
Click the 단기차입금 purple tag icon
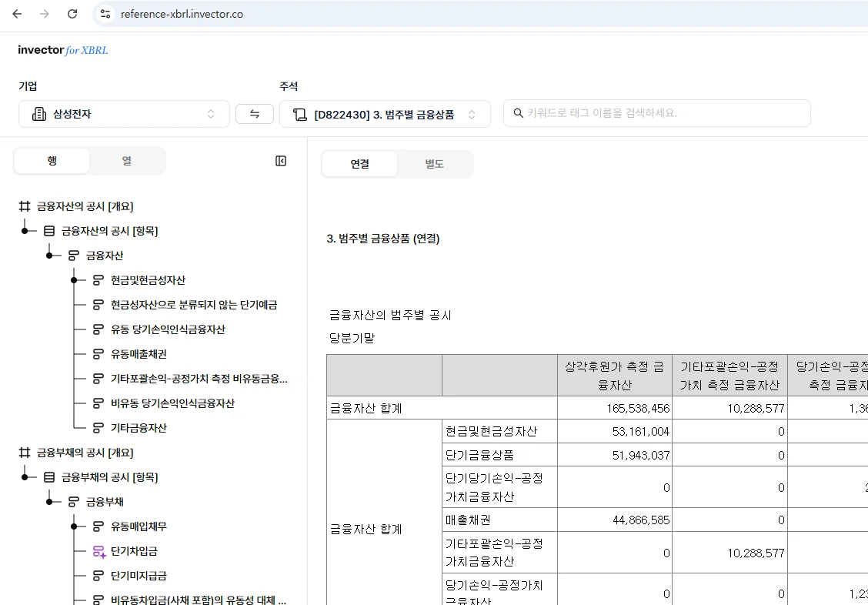98,551
